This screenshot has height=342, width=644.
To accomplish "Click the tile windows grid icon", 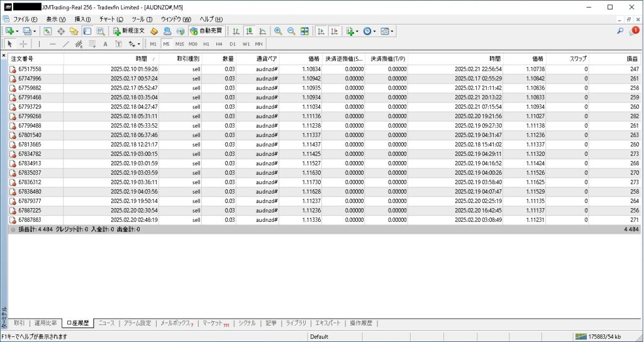I will pos(305,31).
